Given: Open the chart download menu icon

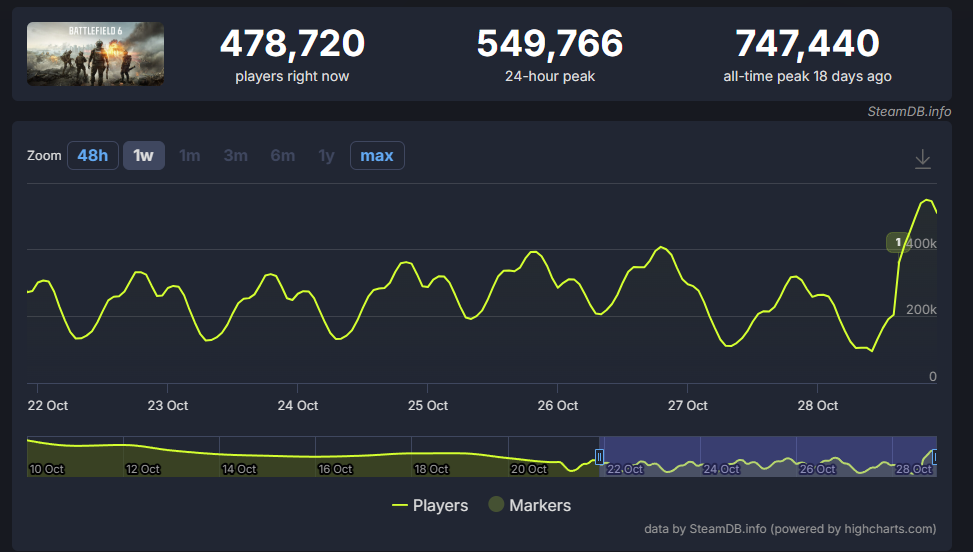Looking at the screenshot, I should [923, 159].
